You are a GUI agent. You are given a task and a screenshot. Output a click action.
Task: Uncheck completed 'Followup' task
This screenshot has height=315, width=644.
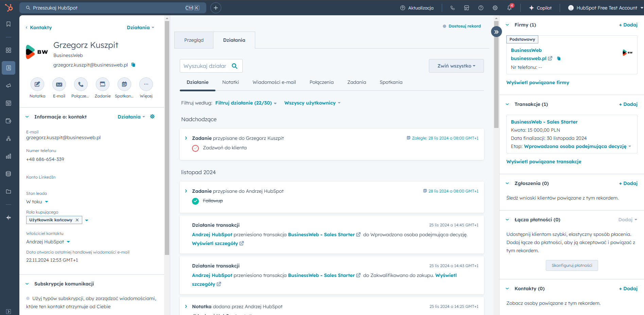195,201
